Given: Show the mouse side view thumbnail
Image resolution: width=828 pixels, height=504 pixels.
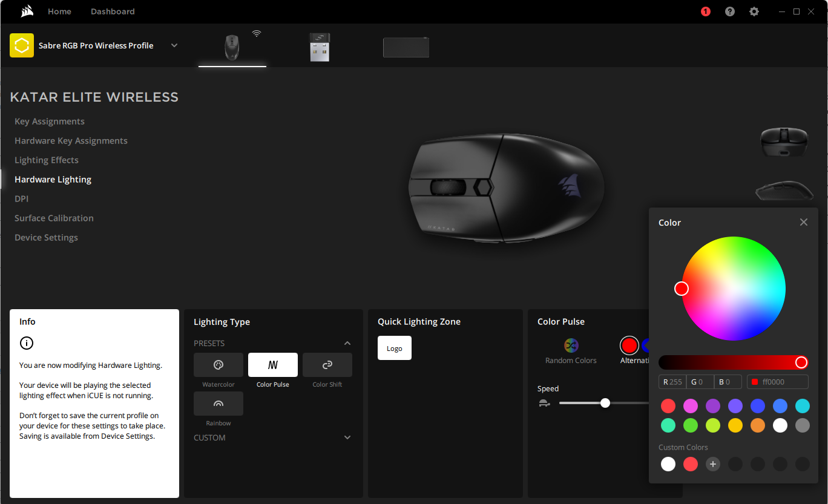Looking at the screenshot, I should 784,190.
